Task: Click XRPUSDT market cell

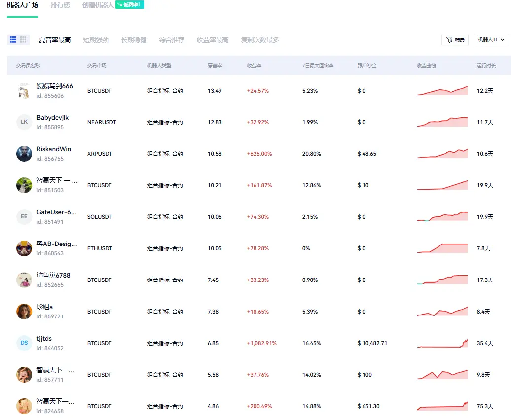Action: point(100,154)
